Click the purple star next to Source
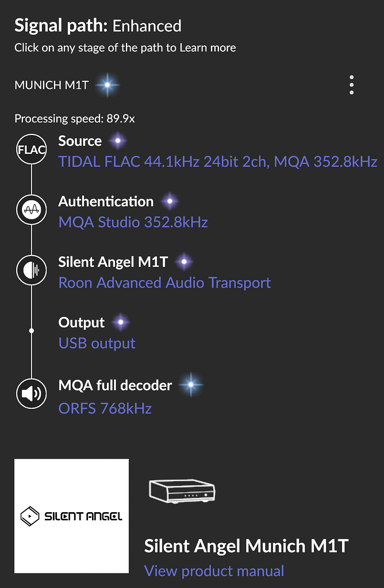The image size is (384, 588). click(118, 140)
